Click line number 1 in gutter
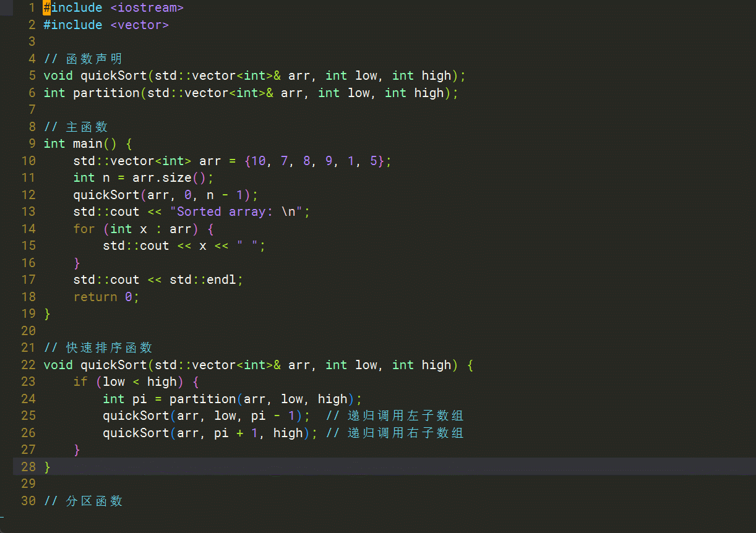Image resolution: width=756 pixels, height=533 pixels. pyautogui.click(x=32, y=8)
